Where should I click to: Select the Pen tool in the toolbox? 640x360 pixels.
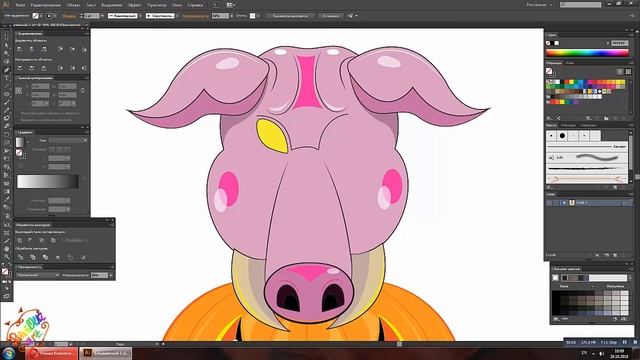7,70
